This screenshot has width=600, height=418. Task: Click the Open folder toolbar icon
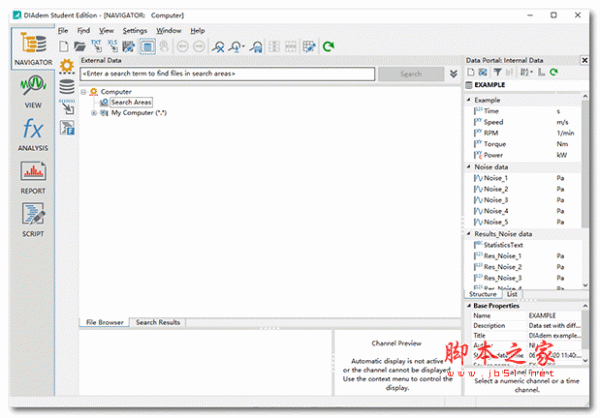click(80, 47)
